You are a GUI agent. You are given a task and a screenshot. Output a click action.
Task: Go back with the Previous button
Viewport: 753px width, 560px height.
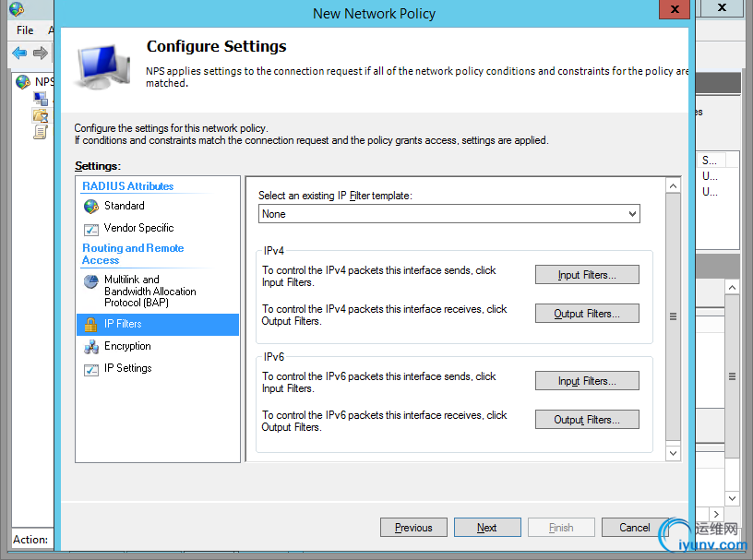(413, 528)
